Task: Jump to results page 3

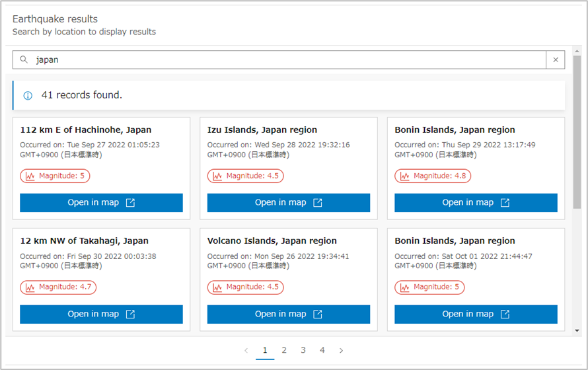Action: tap(303, 350)
